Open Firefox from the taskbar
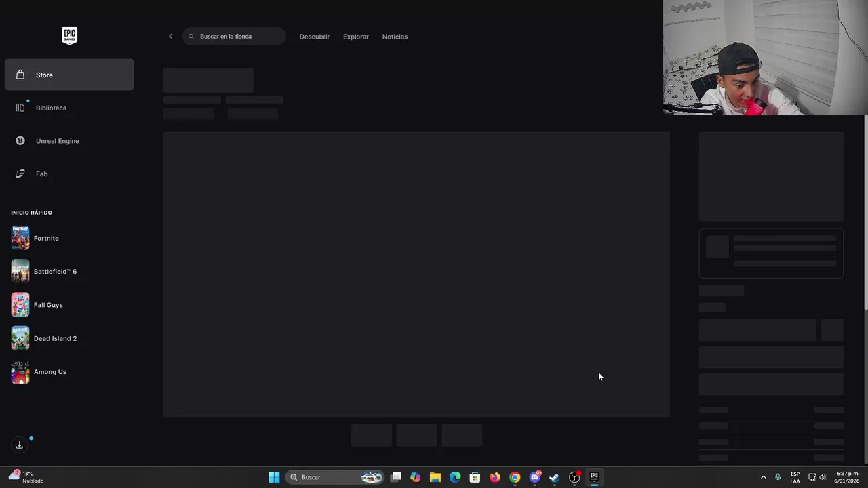The width and height of the screenshot is (868, 488). pos(495,477)
